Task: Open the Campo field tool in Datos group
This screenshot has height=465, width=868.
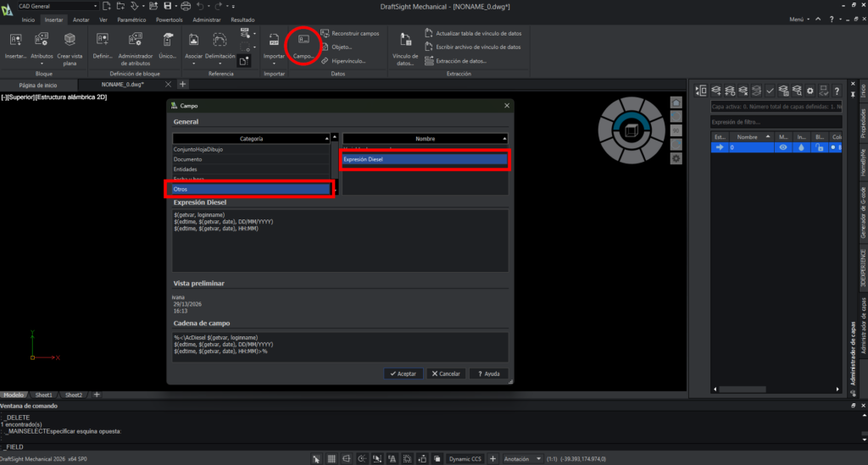Action: tap(303, 46)
